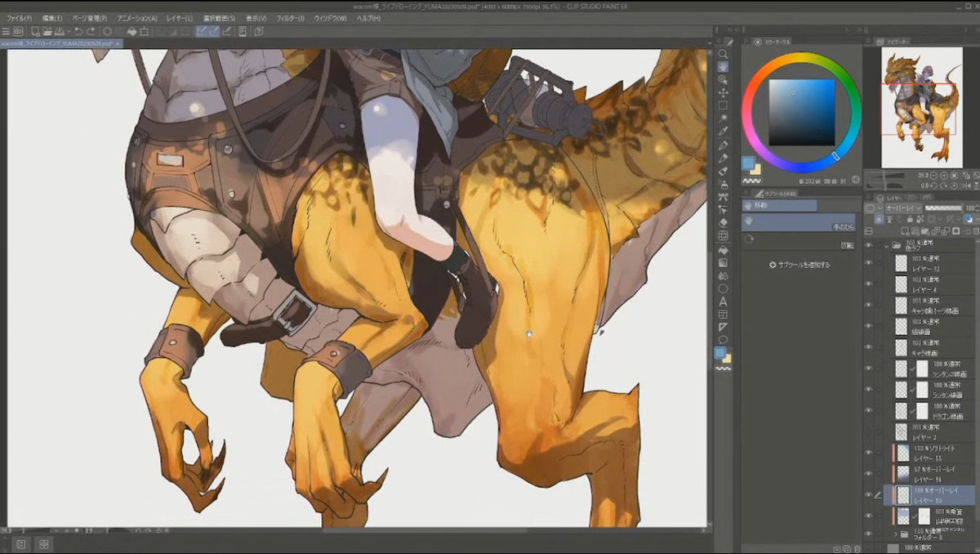Hide the キャラ線画 layer
This screenshot has height=554, width=980.
pyautogui.click(x=868, y=347)
